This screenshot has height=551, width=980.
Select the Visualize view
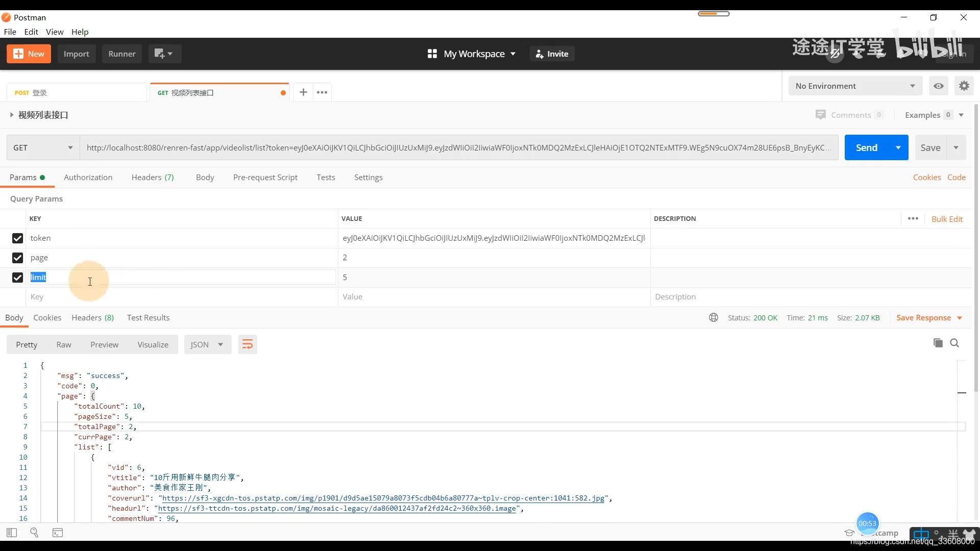[x=153, y=344]
